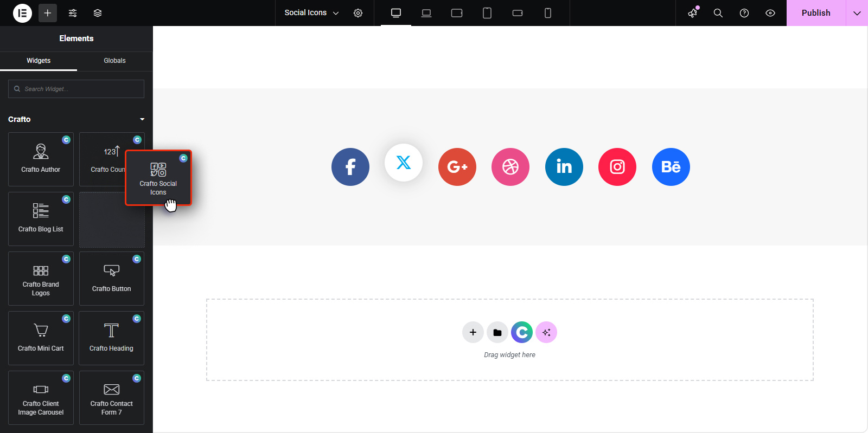Open the finder search icon
Screen dimensions: 868x433
pos(718,13)
